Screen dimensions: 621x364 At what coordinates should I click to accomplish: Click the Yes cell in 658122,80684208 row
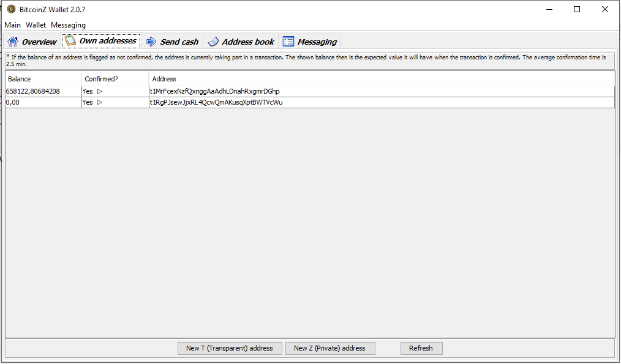point(115,91)
